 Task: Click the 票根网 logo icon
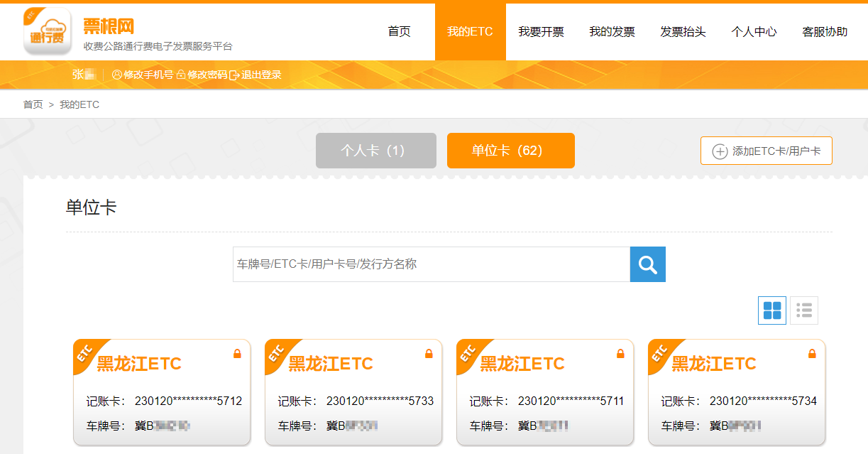[48, 31]
